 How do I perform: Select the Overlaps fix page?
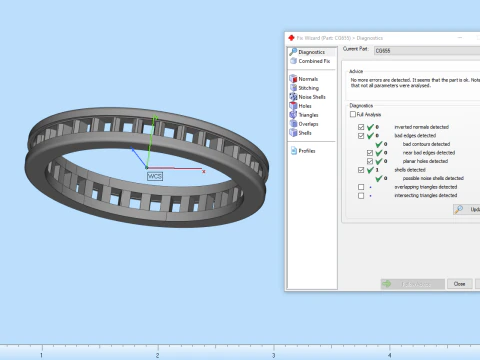(x=304, y=124)
